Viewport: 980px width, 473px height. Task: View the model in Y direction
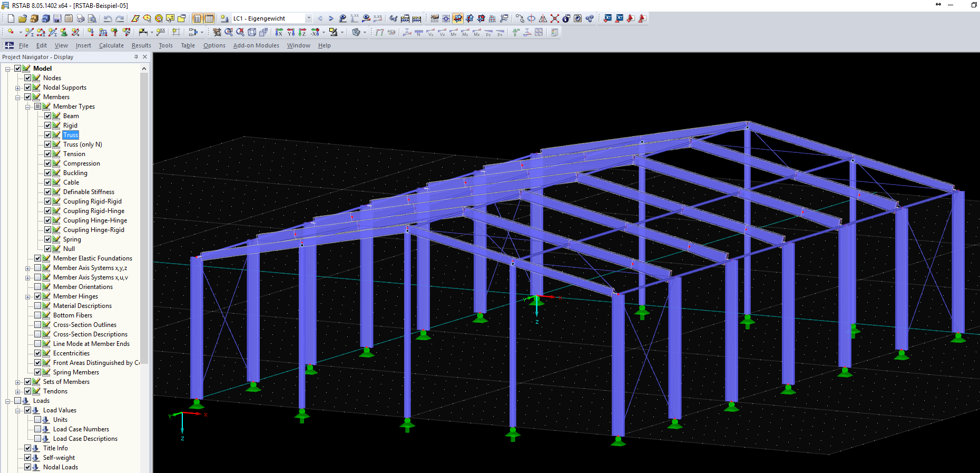coord(291,32)
